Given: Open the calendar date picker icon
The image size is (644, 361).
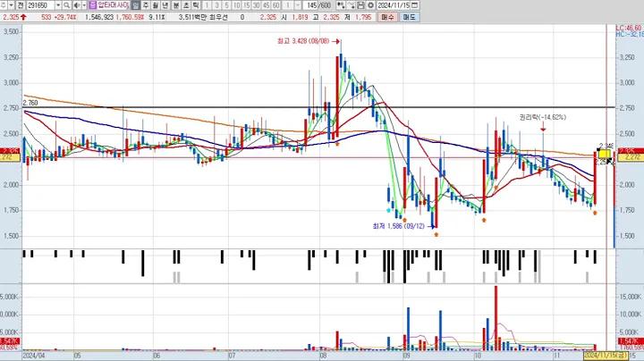Looking at the screenshot, I should pos(415,5).
